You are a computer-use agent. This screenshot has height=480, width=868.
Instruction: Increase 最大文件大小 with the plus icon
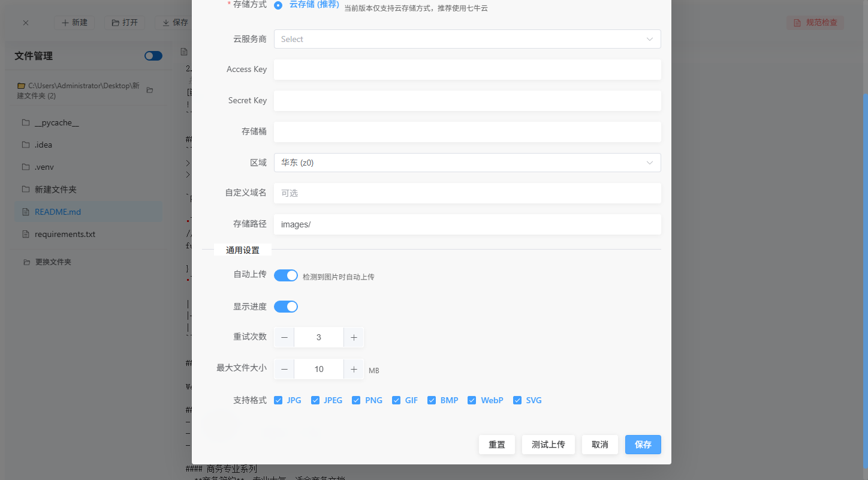click(354, 369)
